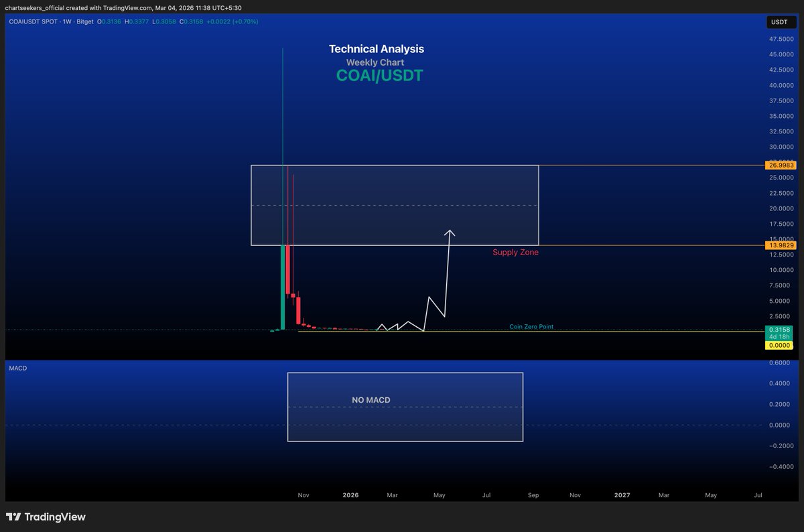Click the NO MACD placeholder box
This screenshot has width=804, height=532.
[x=370, y=399]
